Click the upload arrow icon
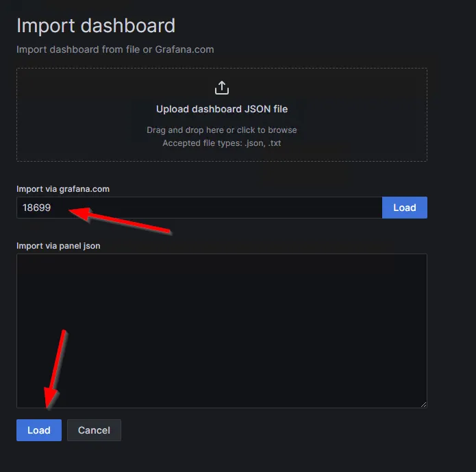This screenshot has width=476, height=472. point(221,88)
